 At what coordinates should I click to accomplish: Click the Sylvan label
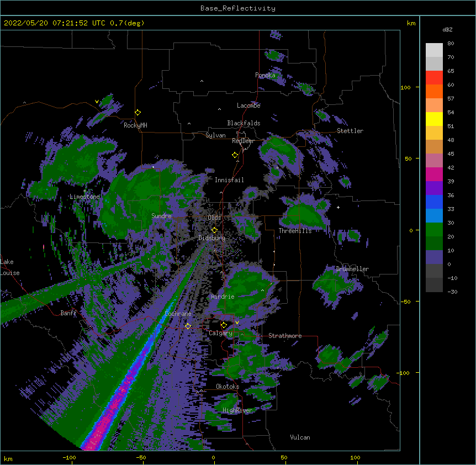tap(215, 135)
